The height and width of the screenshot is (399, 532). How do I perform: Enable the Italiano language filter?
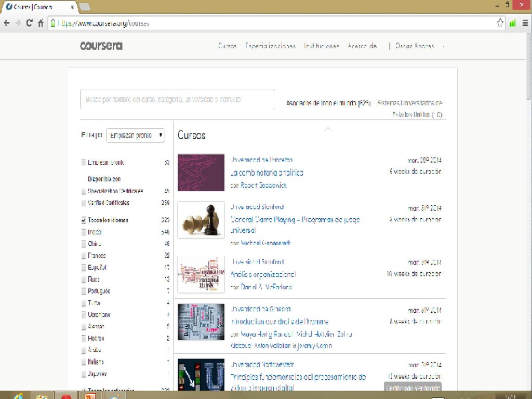[84, 362]
